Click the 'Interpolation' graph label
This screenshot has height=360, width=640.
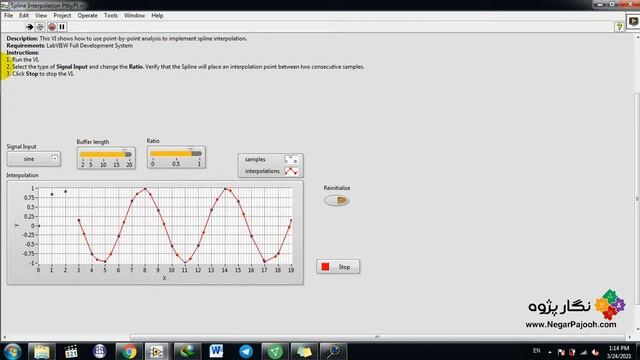pos(22,175)
